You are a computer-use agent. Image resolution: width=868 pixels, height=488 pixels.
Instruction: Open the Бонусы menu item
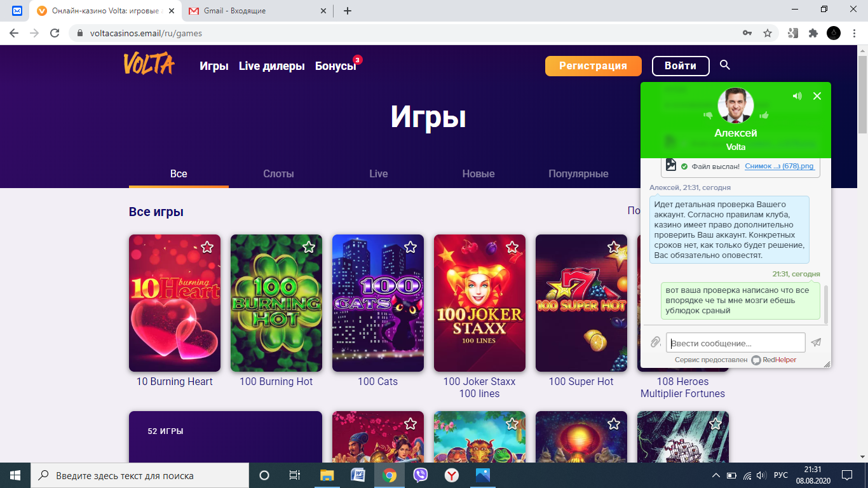point(336,66)
